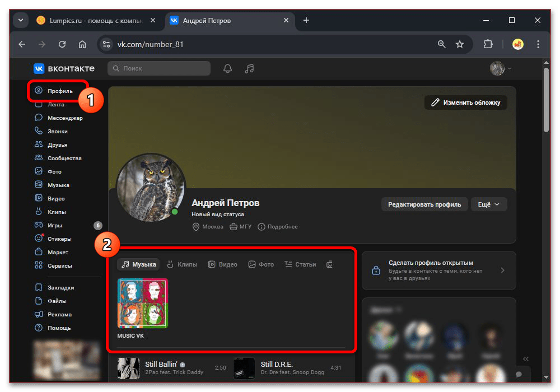The image size is (560, 392).
Task: Open account menu next to avatar
Action: [x=501, y=68]
